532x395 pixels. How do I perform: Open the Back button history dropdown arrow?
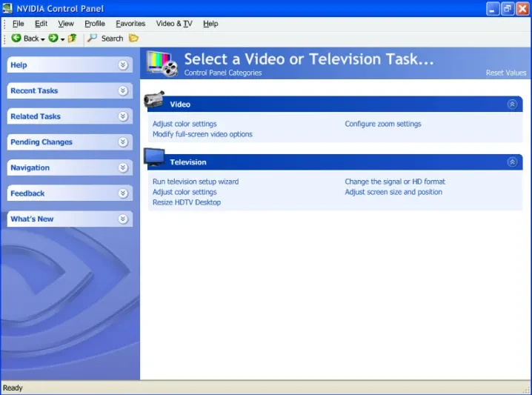pyautogui.click(x=43, y=39)
